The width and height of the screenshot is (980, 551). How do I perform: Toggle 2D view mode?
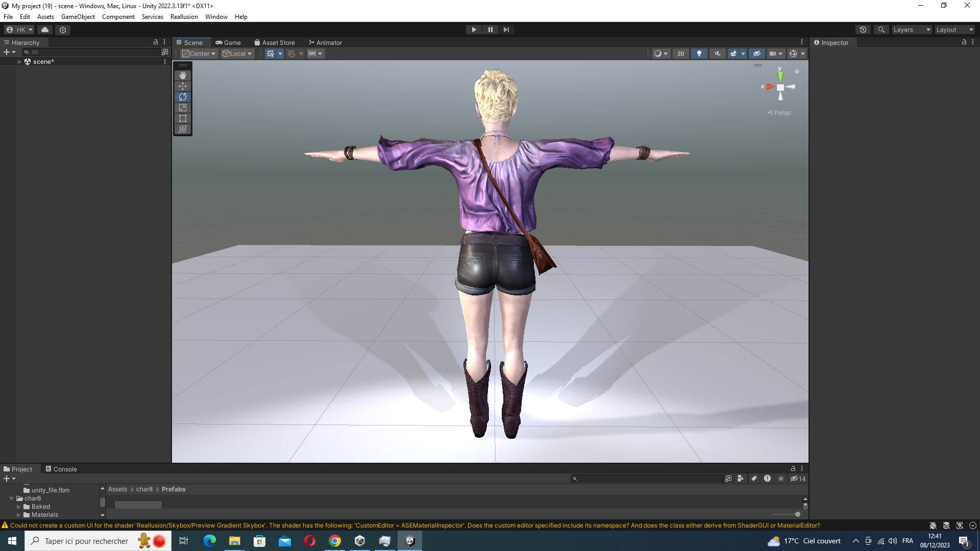click(680, 54)
